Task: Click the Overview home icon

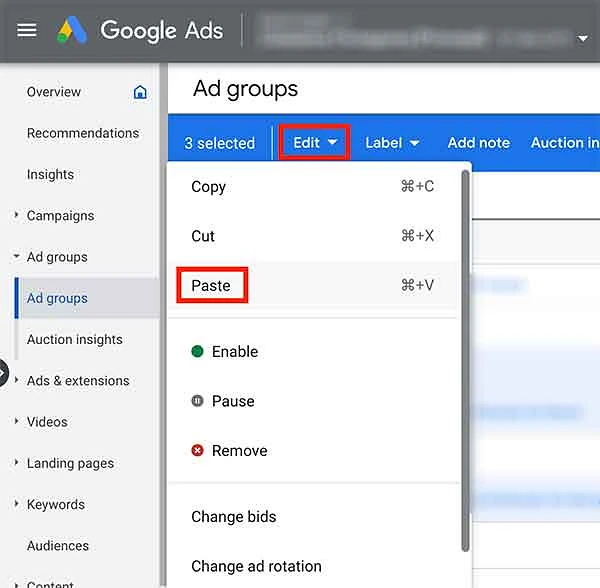Action: click(140, 92)
